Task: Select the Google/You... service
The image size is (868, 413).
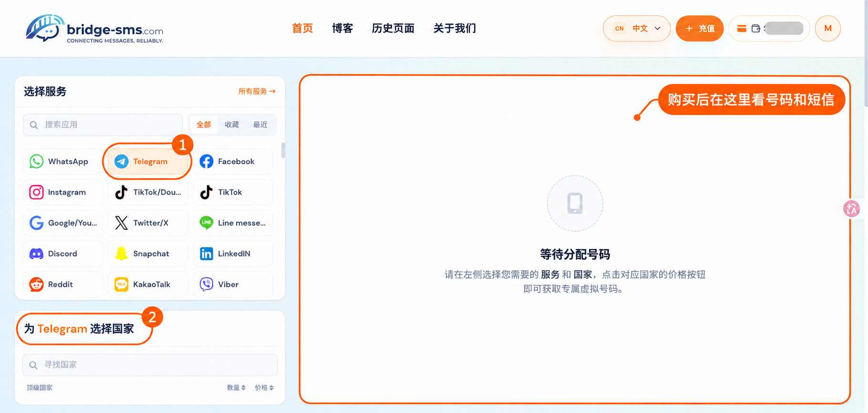Action: coord(63,223)
